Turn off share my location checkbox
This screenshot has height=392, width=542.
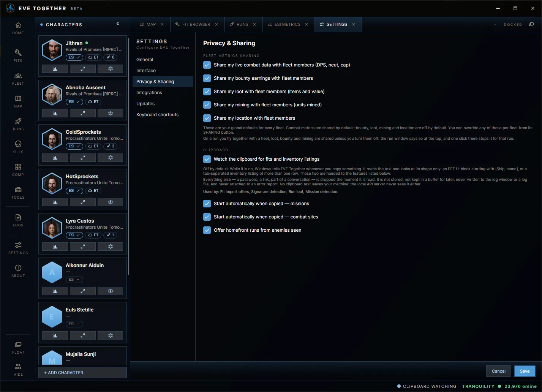point(207,118)
